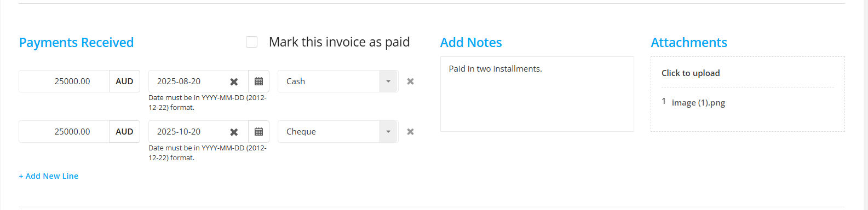This screenshot has width=868, height=210.
Task: Edit the first payment amount 25000.00
Action: click(64, 81)
